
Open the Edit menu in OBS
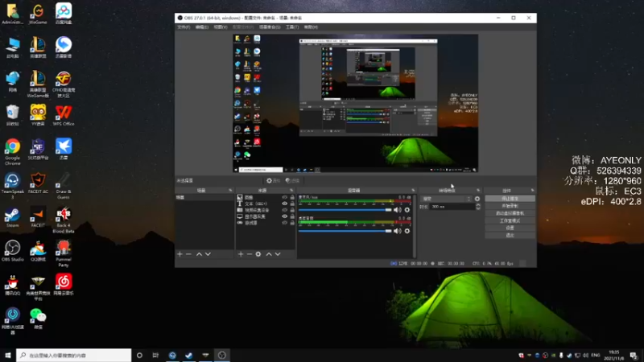(x=202, y=27)
